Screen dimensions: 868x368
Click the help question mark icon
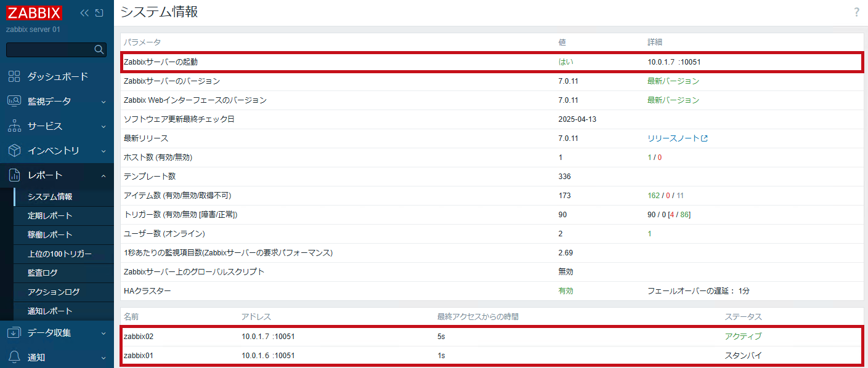coord(856,12)
